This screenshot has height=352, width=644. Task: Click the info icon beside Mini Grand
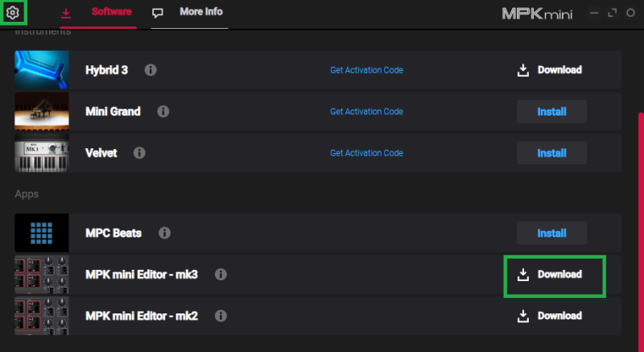[163, 111]
